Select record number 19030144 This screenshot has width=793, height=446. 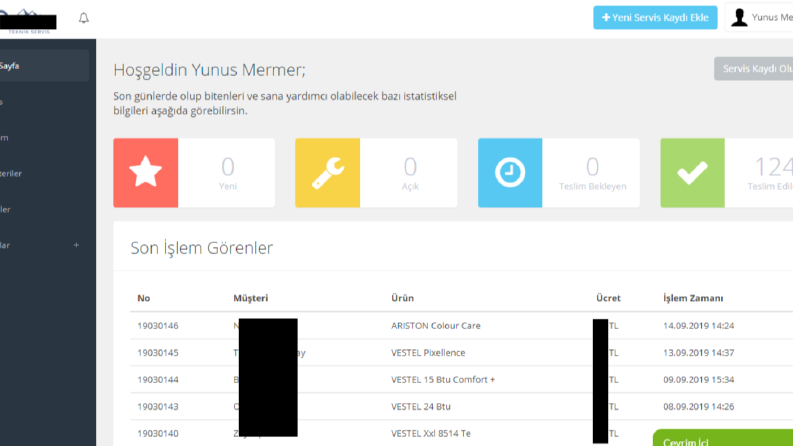158,380
